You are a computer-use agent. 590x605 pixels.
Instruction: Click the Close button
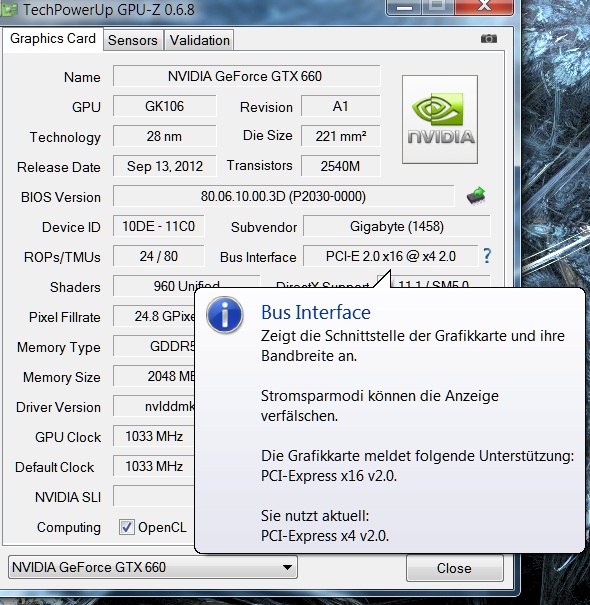tap(455, 568)
